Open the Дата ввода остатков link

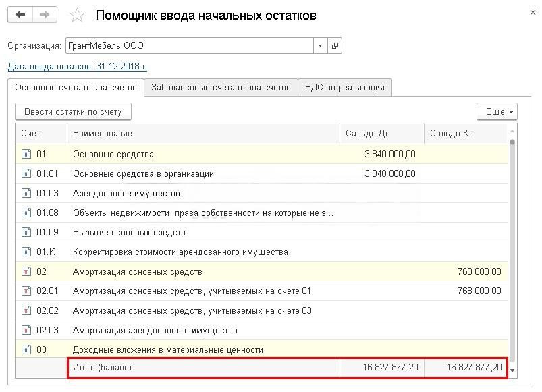(x=77, y=66)
